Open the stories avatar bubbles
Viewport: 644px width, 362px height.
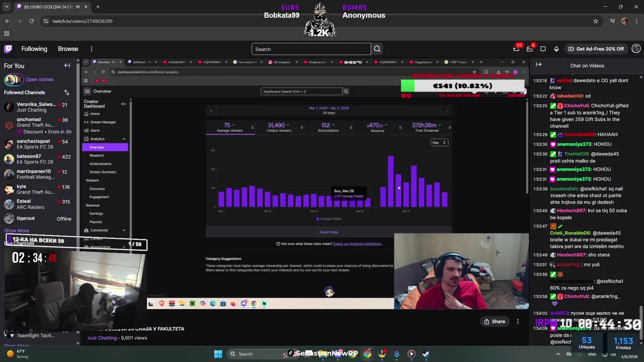[x=13, y=79]
